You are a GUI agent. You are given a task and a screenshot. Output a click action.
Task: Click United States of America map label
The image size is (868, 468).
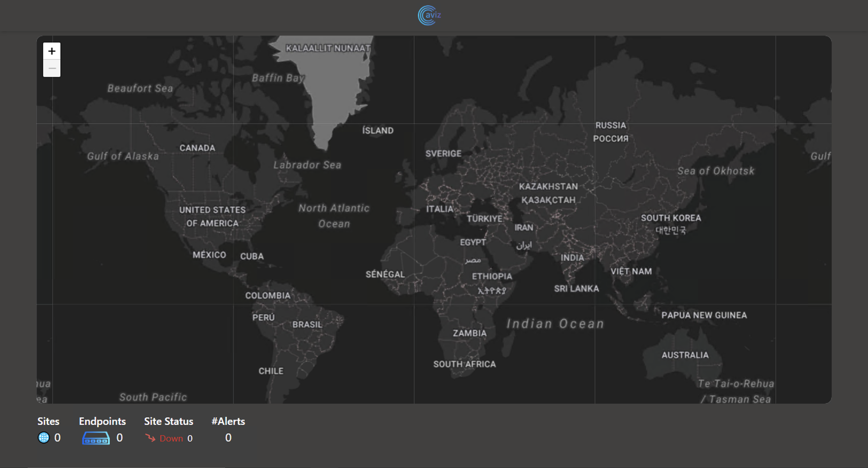point(212,217)
